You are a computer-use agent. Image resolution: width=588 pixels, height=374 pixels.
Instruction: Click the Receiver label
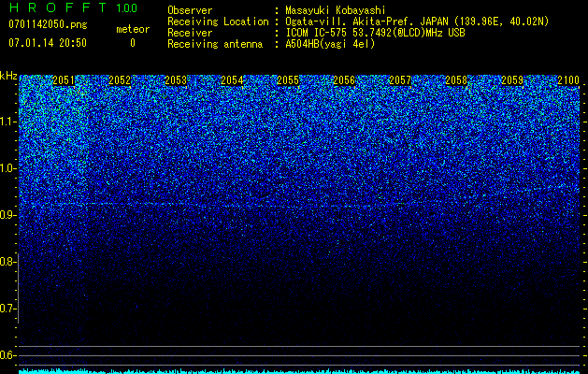click(190, 33)
